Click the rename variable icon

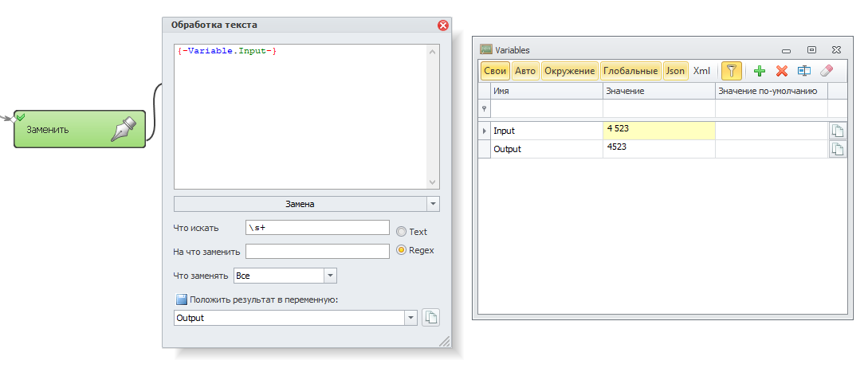coord(804,71)
